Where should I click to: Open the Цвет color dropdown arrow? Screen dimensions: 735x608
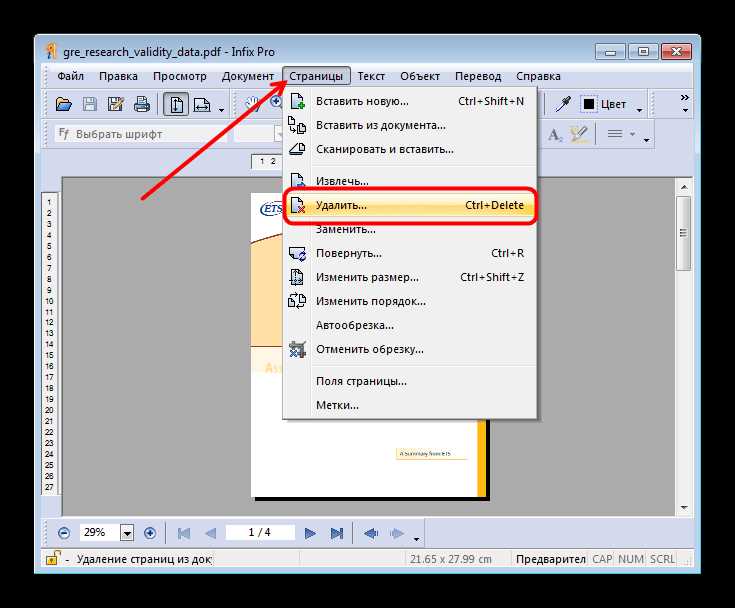tap(639, 111)
